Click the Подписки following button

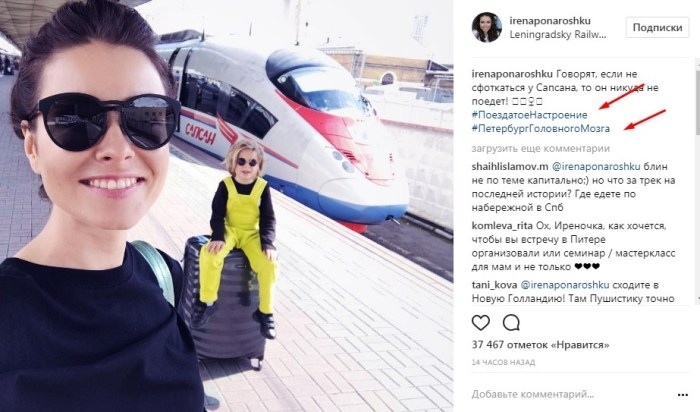tap(657, 27)
